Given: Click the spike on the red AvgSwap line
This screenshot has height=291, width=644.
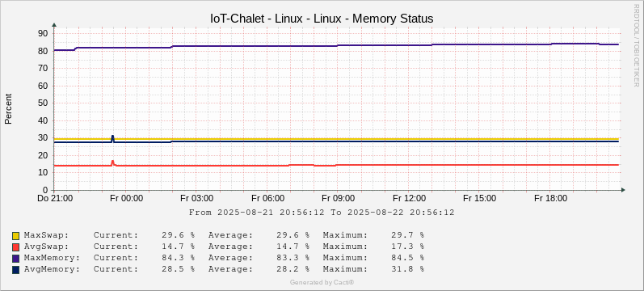Looking at the screenshot, I should pos(112,162).
